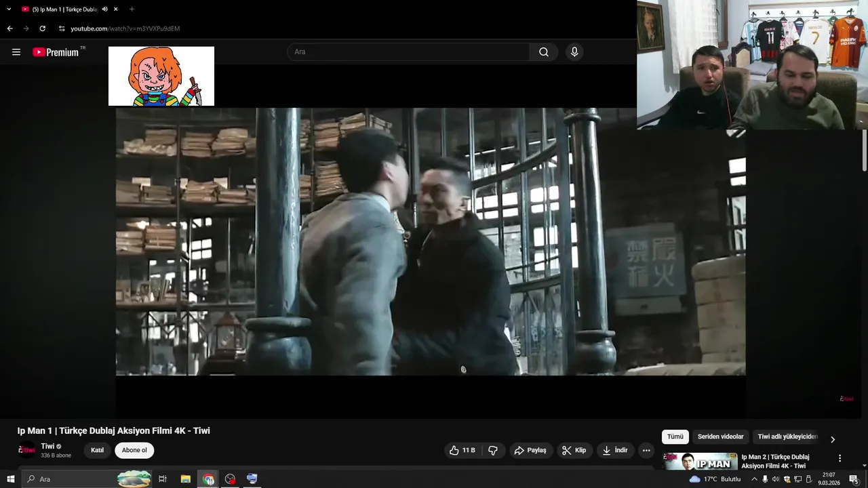Mute tab via speaker icon on tab

click(104, 9)
